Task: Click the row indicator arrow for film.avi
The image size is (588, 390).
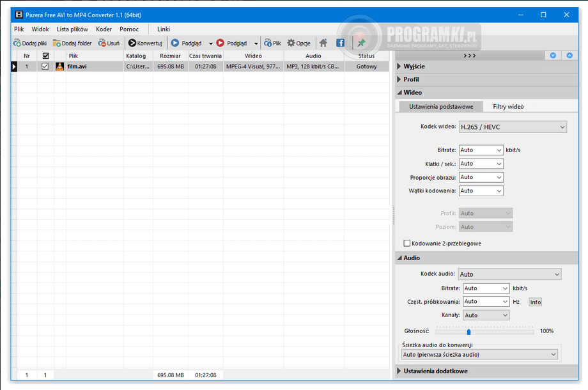Action: 14,66
